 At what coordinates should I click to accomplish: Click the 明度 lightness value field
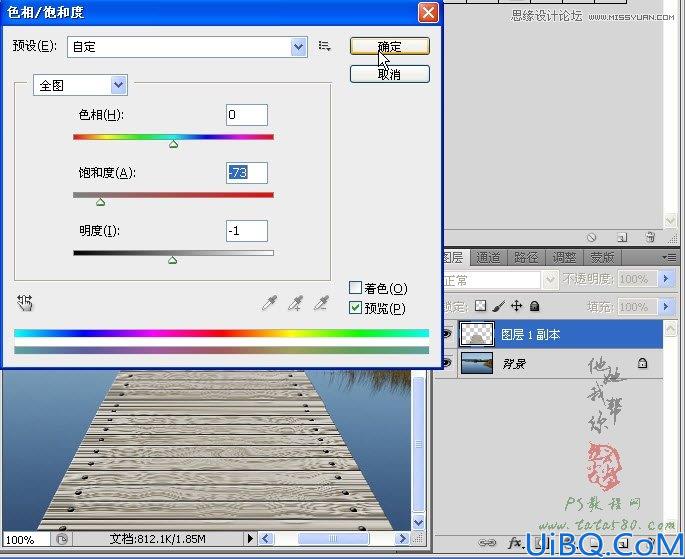[246, 231]
